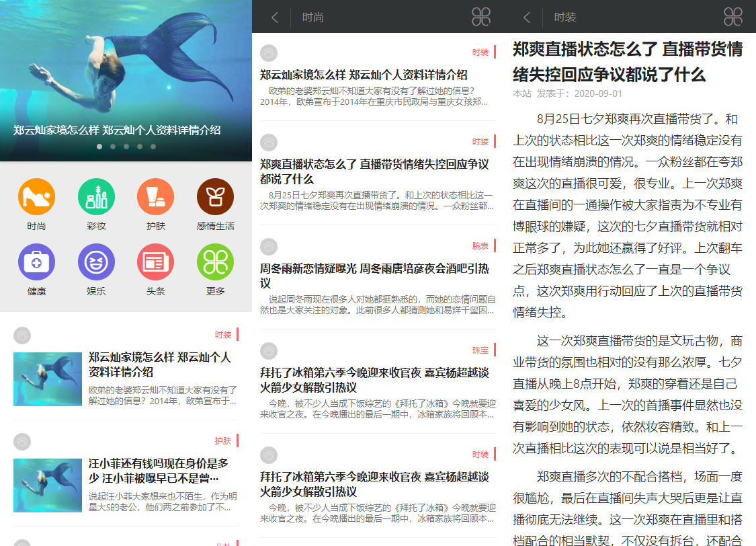Tap the green 彩妆 cosmetics icon

pyautogui.click(x=96, y=197)
